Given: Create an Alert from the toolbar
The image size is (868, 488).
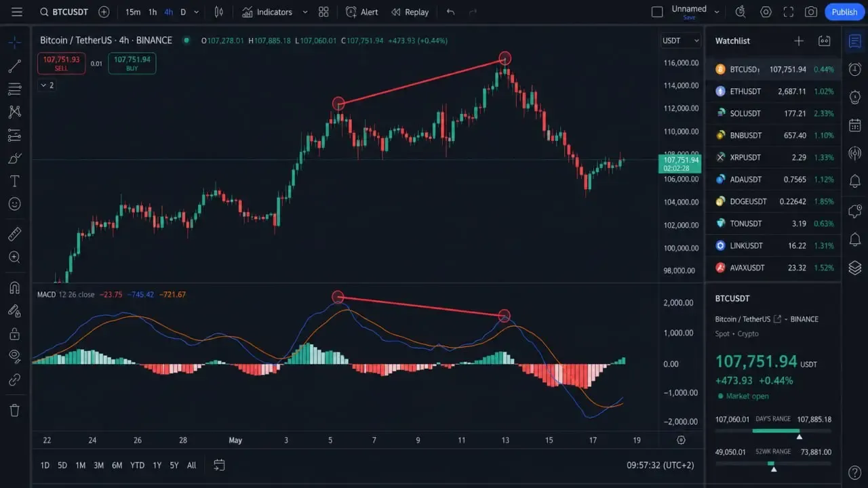Looking at the screenshot, I should [362, 12].
